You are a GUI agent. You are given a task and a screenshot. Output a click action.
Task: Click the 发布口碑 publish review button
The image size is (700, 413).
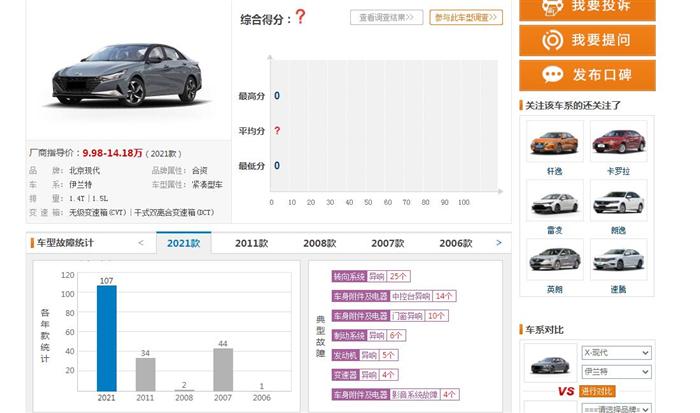coord(587,75)
